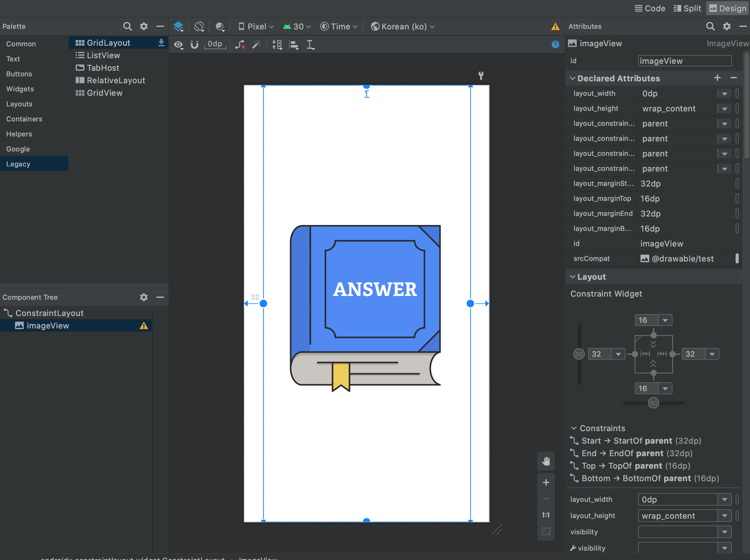Select the Containers palette category
The width and height of the screenshot is (750, 560).
[x=24, y=119]
